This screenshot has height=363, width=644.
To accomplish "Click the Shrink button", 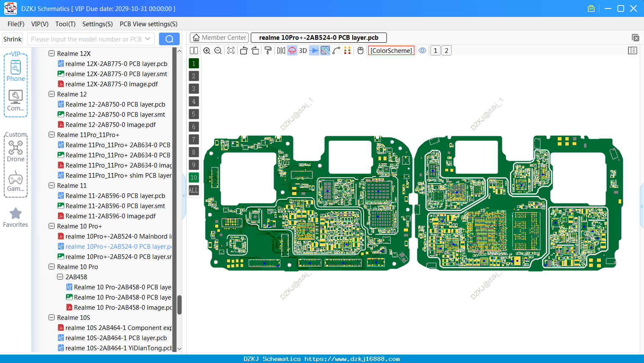I will pyautogui.click(x=13, y=39).
